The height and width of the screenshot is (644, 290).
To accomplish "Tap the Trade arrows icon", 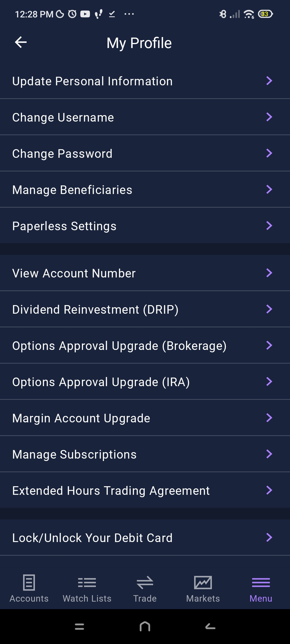I will 145,583.
